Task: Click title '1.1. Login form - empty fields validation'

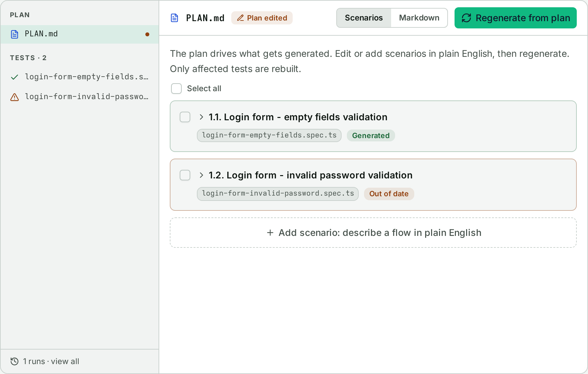Action: pos(298,117)
